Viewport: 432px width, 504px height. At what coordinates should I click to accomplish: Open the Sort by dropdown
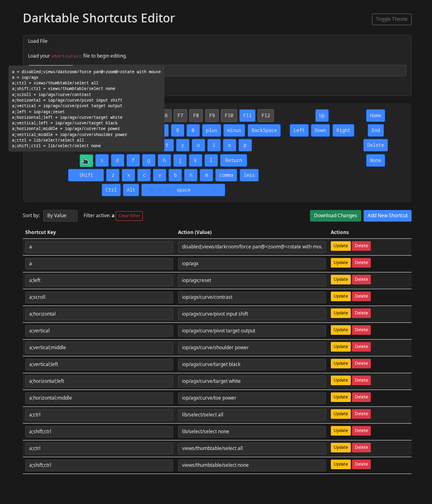click(x=60, y=216)
